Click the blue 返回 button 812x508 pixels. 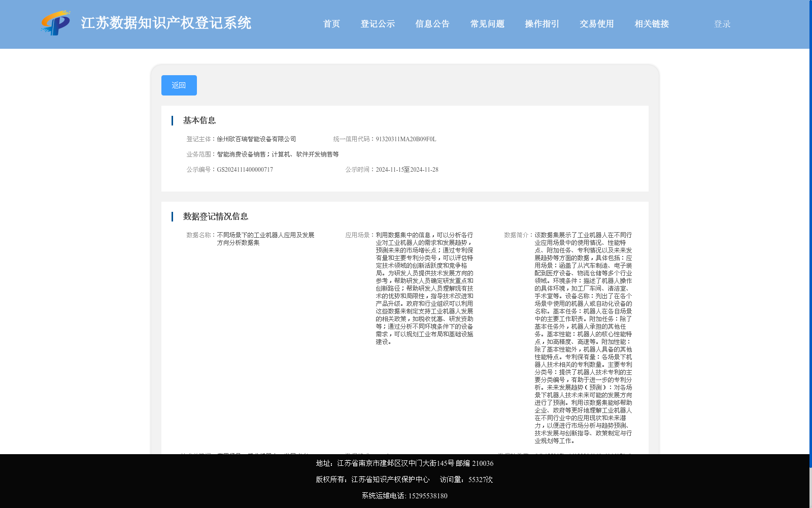(179, 85)
